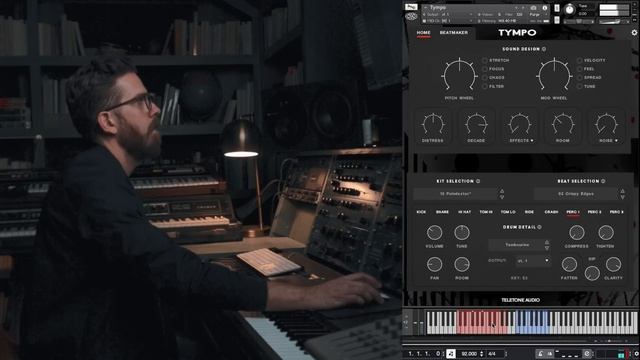Image resolution: width=640 pixels, height=360 pixels.
Task: Open the Kit Selection name field
Action: pyautogui.click(x=456, y=194)
